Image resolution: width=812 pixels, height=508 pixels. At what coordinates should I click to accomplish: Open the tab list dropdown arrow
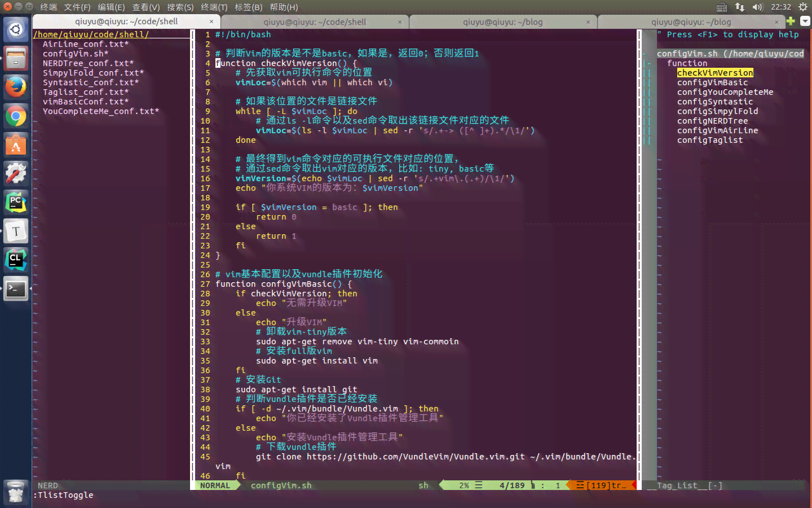pyautogui.click(x=805, y=21)
